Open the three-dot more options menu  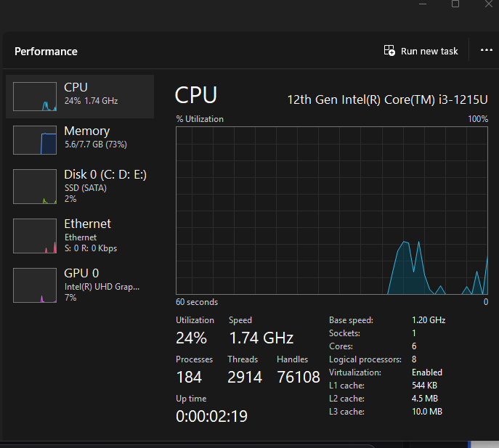click(x=486, y=50)
